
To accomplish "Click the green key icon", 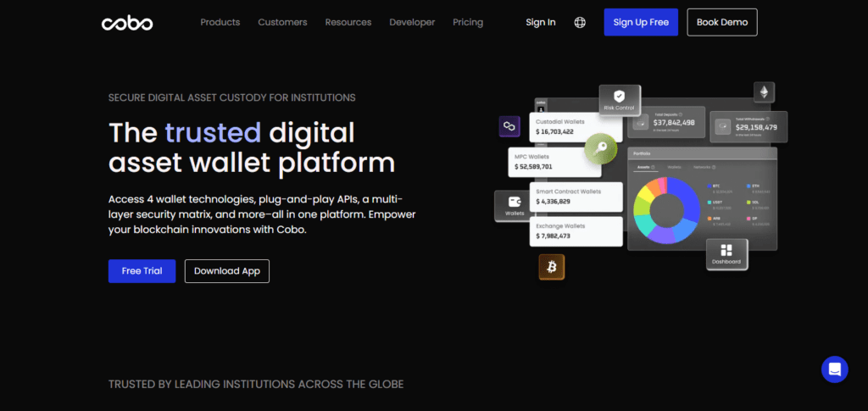I will tap(601, 149).
